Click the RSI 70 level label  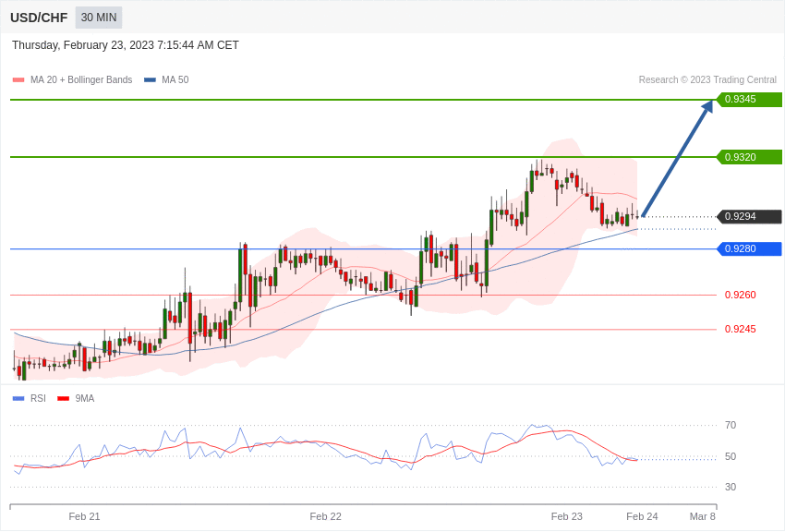[x=731, y=425]
